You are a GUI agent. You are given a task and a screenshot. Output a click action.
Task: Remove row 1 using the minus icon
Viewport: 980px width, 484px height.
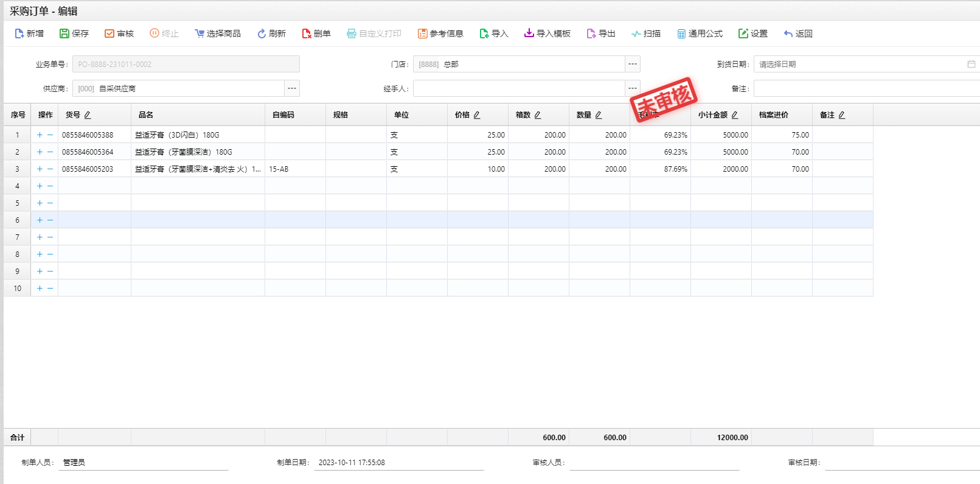[x=50, y=135]
